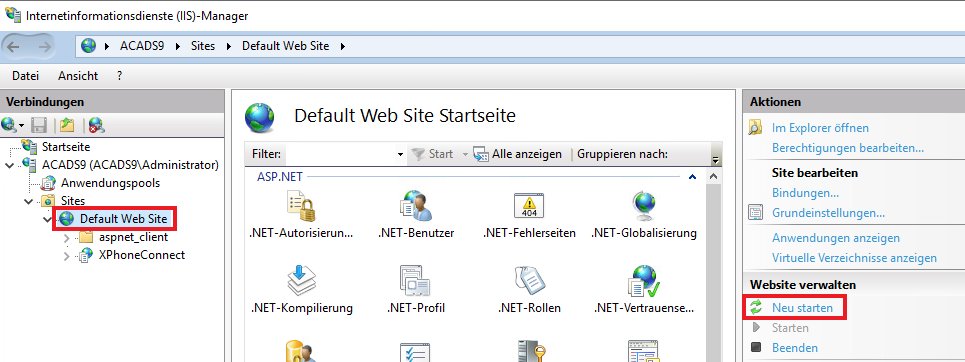Click Neu starten to restart website
Viewport: 965px width, 362px height.
click(803, 307)
